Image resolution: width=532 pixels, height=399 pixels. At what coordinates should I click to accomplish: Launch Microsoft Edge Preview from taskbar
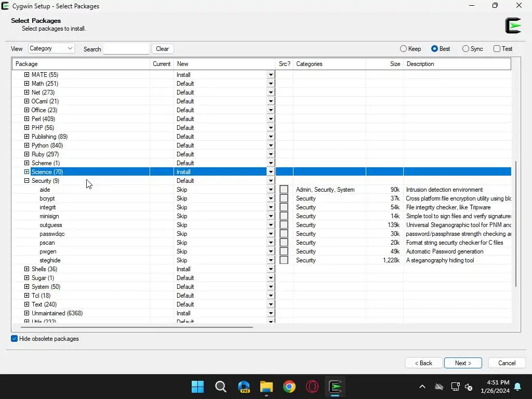click(x=244, y=387)
